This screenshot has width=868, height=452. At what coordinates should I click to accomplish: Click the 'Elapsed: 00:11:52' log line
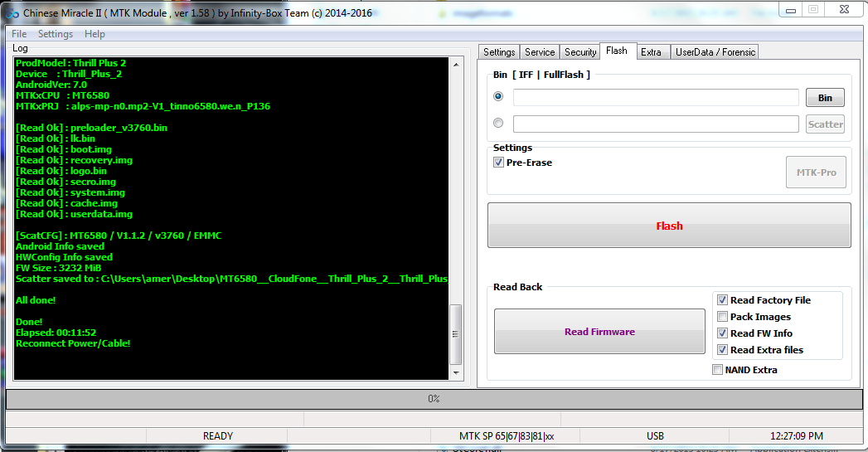pyautogui.click(x=56, y=333)
